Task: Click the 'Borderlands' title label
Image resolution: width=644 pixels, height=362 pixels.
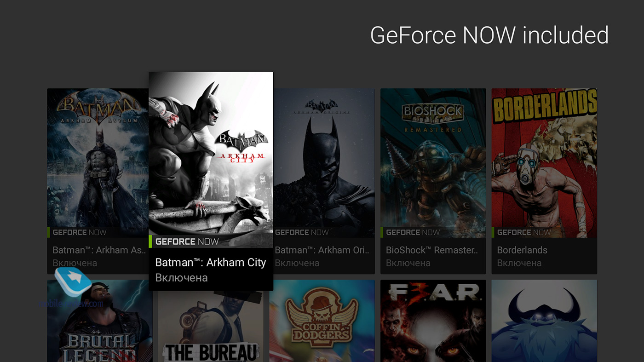Action: [522, 250]
